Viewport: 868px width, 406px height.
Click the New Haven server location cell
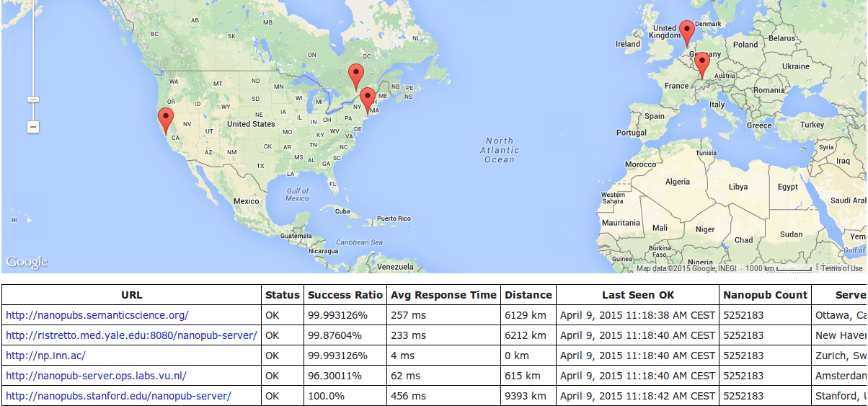pos(840,335)
